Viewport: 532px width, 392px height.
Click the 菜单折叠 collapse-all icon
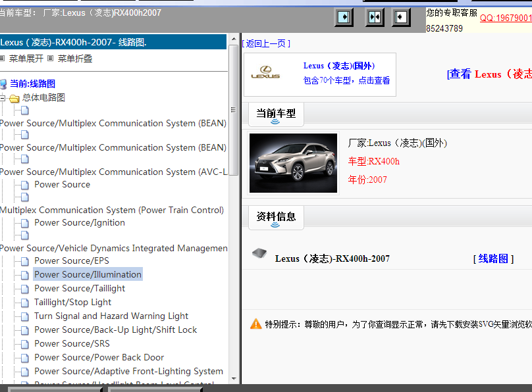[x=51, y=59]
